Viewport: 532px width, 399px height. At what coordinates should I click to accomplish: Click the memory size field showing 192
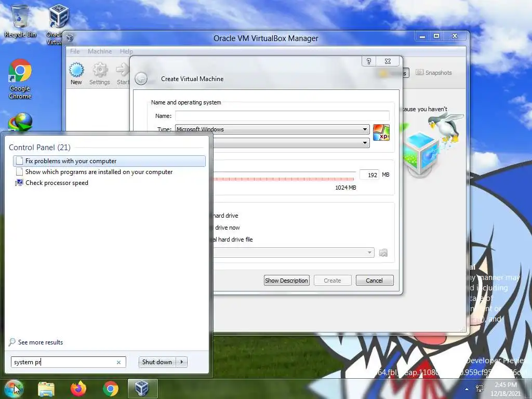point(369,175)
